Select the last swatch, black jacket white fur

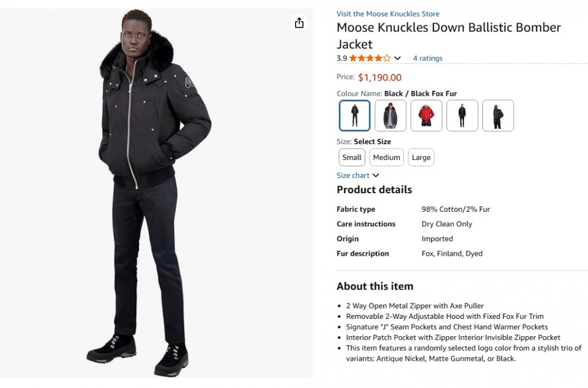(x=498, y=115)
